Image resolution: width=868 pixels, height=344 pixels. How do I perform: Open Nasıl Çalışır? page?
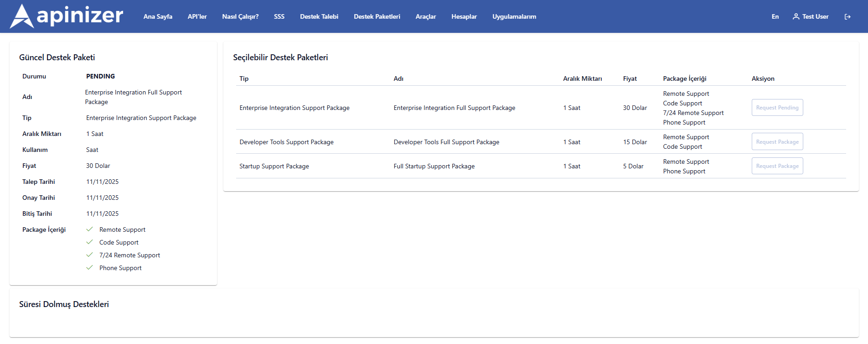point(240,17)
